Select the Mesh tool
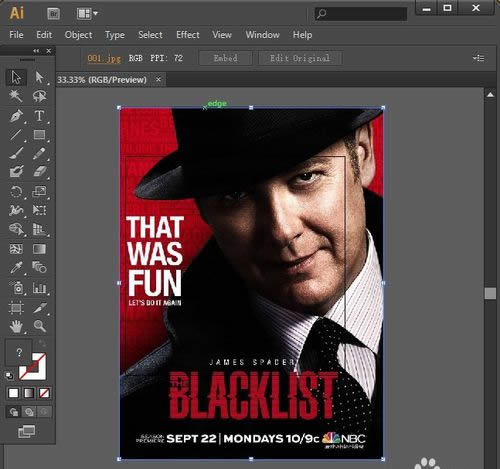This screenshot has width=500, height=469. tap(16, 249)
